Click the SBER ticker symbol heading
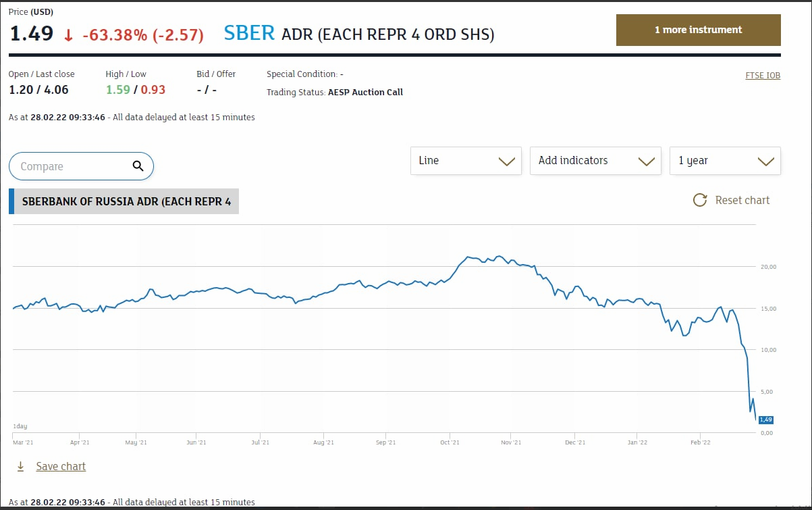The height and width of the screenshot is (510, 812). [249, 33]
